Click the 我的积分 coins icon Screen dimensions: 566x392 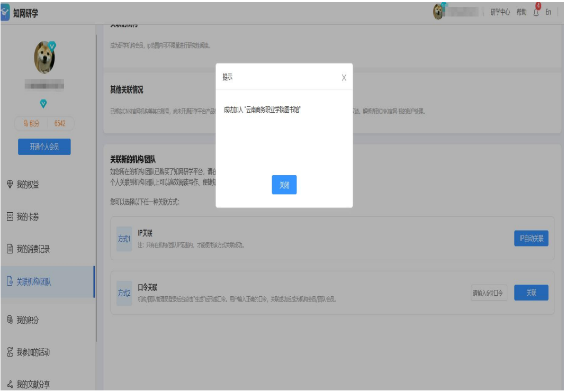[10, 320]
